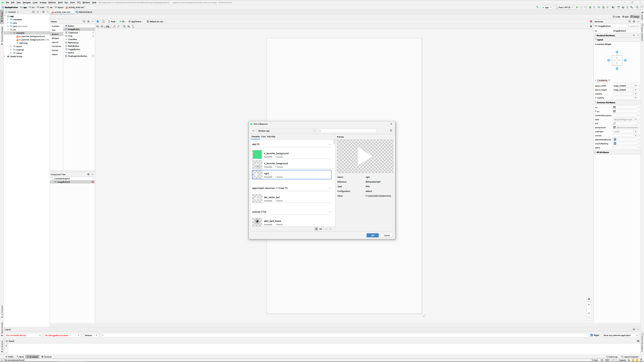Toggle the cropToPadding attribute checkbox
Image resolution: width=644 pixels, height=362 pixels.
point(615,143)
